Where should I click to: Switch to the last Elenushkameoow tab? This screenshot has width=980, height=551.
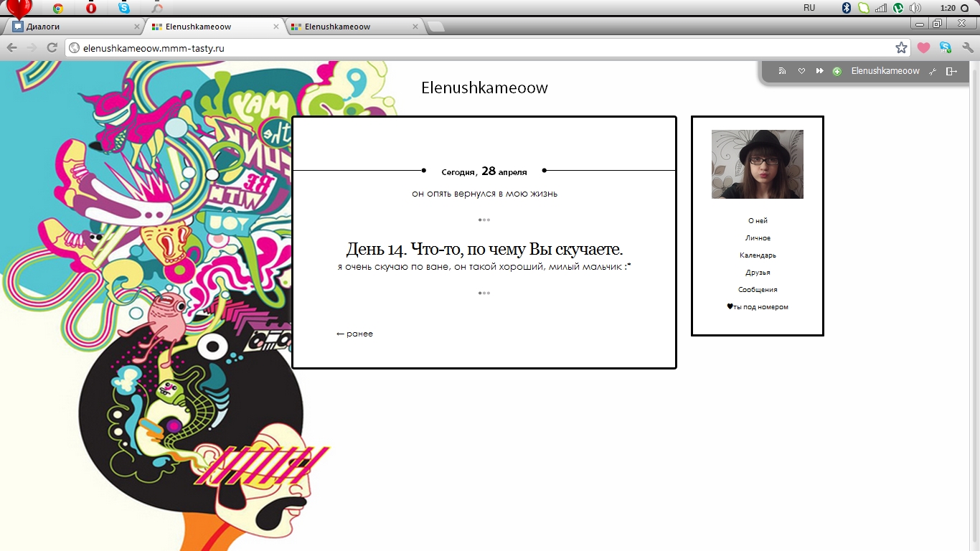(355, 27)
